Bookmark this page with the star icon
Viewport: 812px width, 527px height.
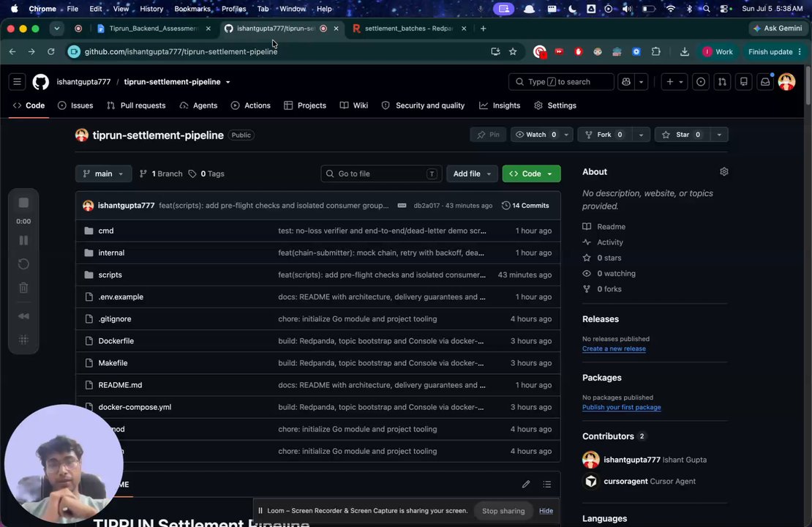(x=513, y=52)
